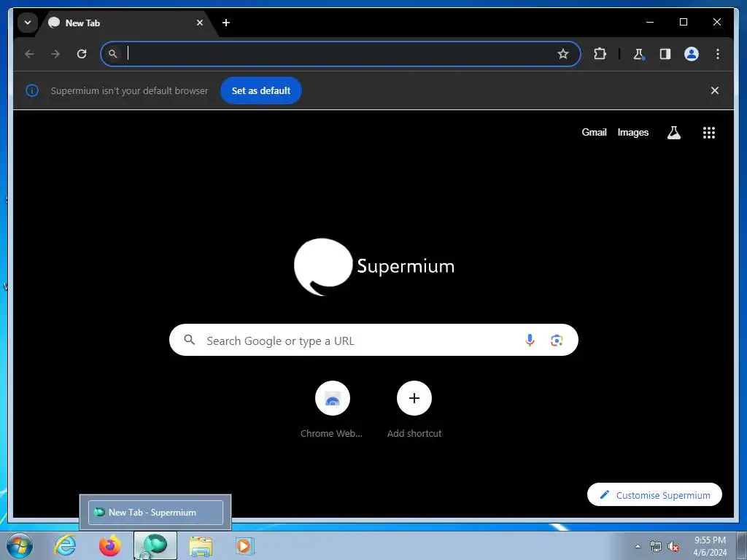The height and width of the screenshot is (560, 747).
Task: Launch Internet Explorer from taskbar
Action: 65,545
